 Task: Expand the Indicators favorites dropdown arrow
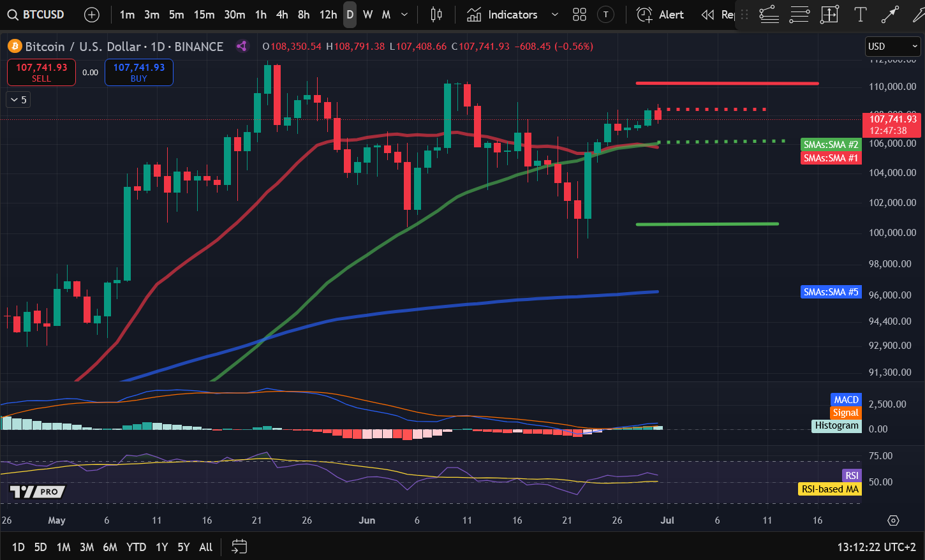click(x=554, y=14)
